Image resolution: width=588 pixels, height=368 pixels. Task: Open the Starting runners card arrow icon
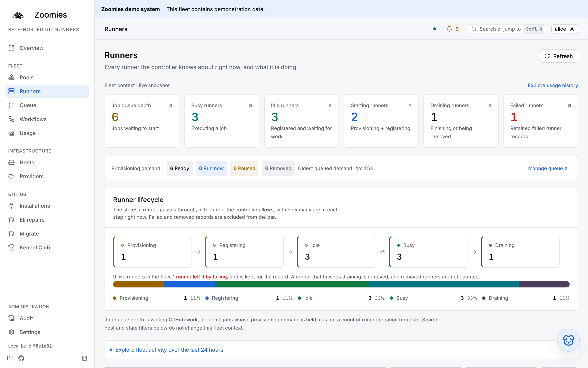[410, 106]
